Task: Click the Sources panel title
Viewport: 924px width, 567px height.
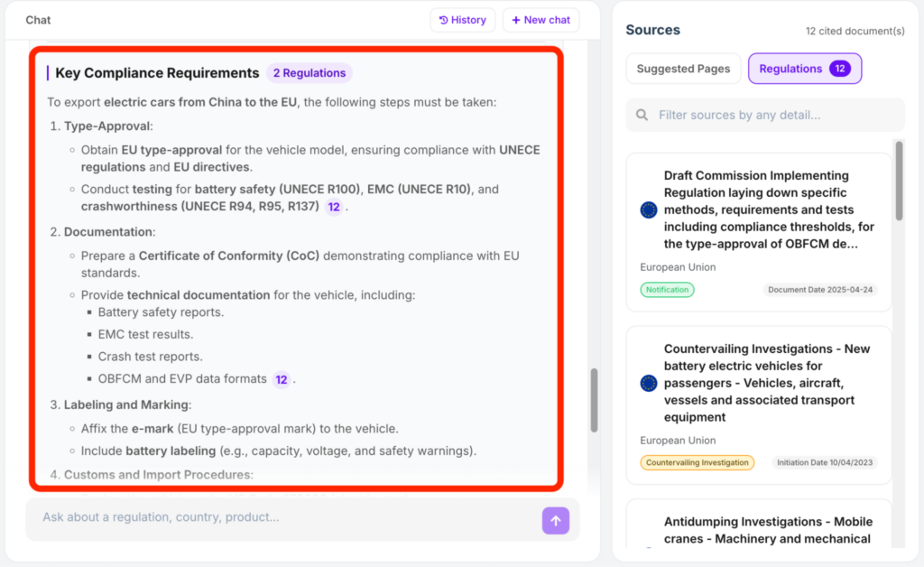Action: tap(653, 30)
